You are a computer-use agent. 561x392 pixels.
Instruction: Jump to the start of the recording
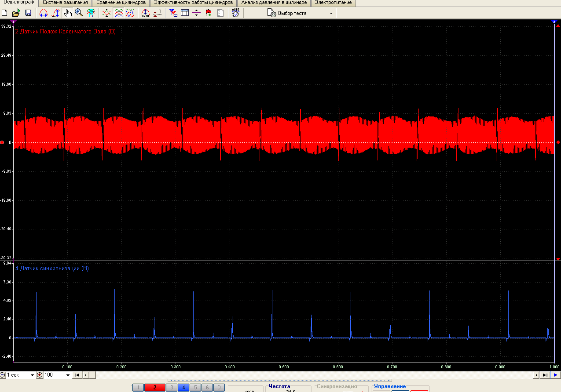77,375
